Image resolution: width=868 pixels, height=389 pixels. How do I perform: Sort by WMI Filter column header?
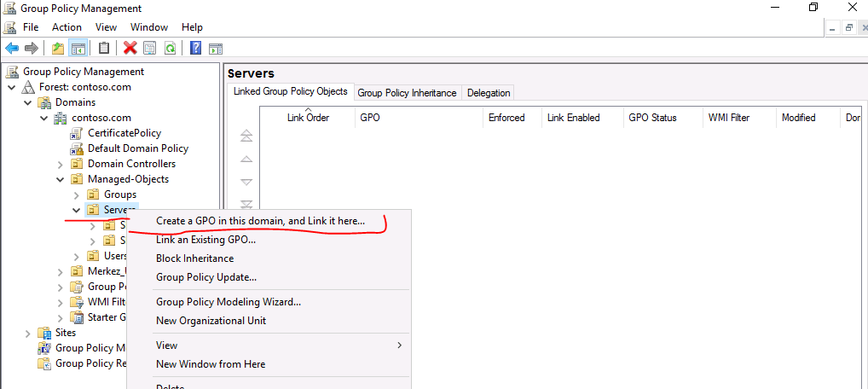coord(739,118)
